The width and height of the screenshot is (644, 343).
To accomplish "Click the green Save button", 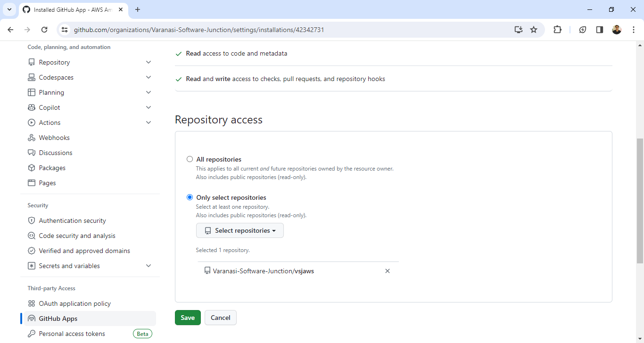I will pos(188,318).
